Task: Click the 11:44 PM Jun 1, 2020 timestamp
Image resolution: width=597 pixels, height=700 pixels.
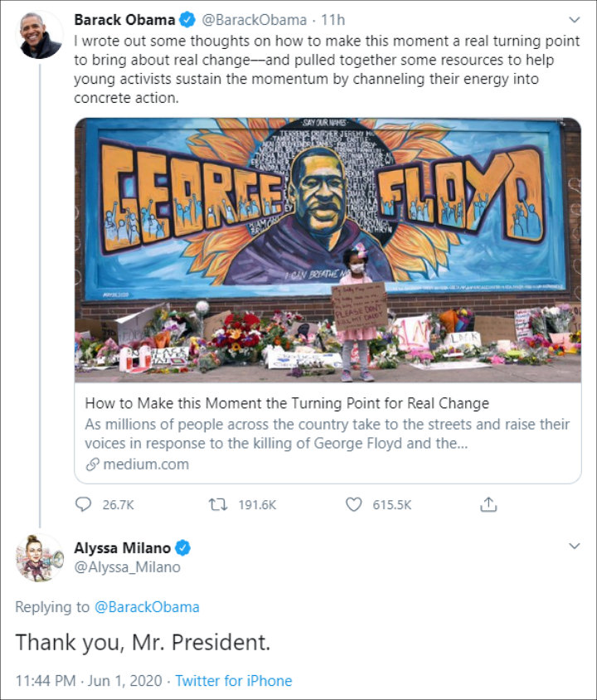Action: pos(89,681)
